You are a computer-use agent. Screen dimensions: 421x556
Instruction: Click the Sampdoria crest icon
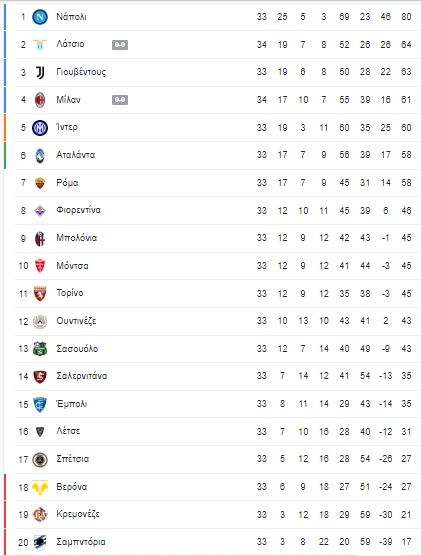40,542
